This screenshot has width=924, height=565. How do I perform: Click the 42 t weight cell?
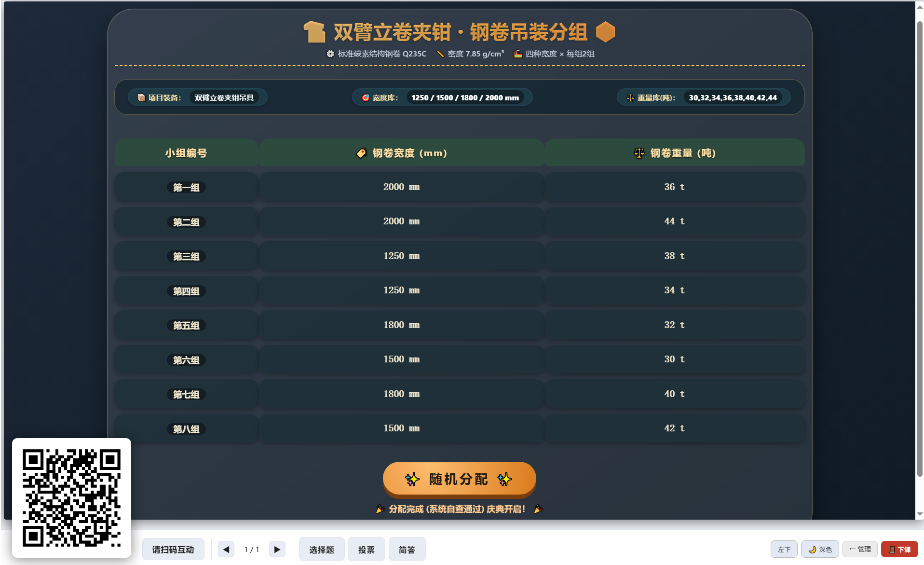674,428
